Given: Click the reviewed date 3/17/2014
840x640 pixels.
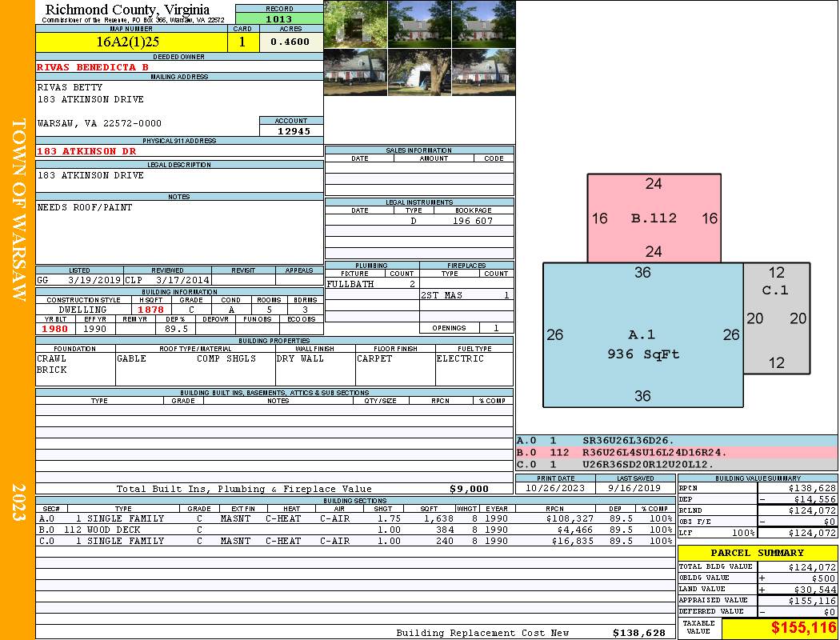Looking at the screenshot, I should (182, 279).
